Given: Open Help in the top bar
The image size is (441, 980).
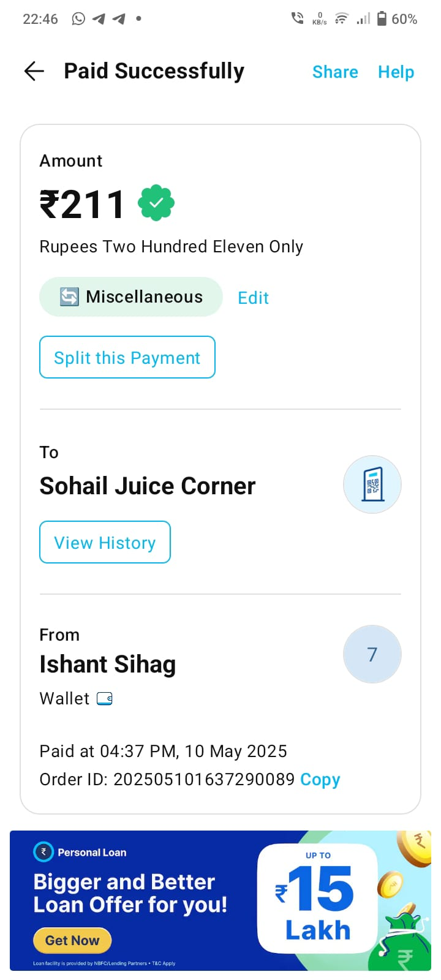Looking at the screenshot, I should pos(396,72).
